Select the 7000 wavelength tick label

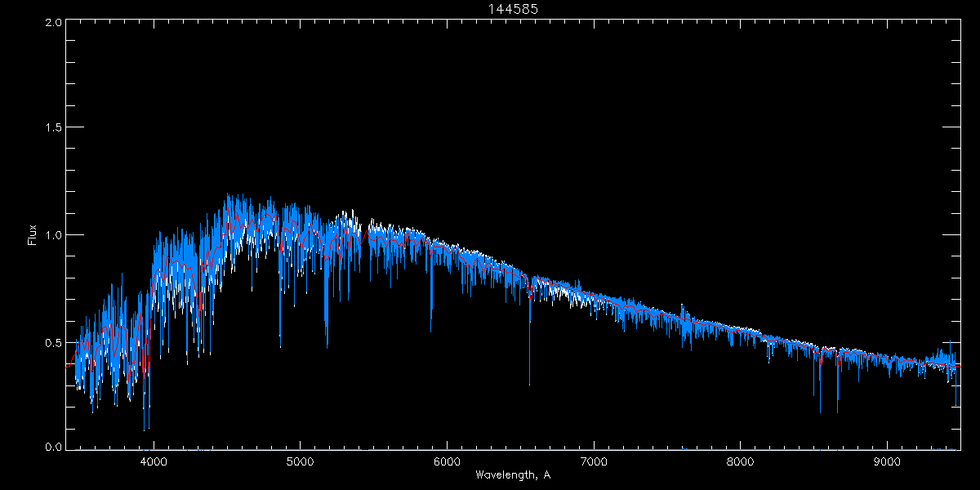coord(594,461)
